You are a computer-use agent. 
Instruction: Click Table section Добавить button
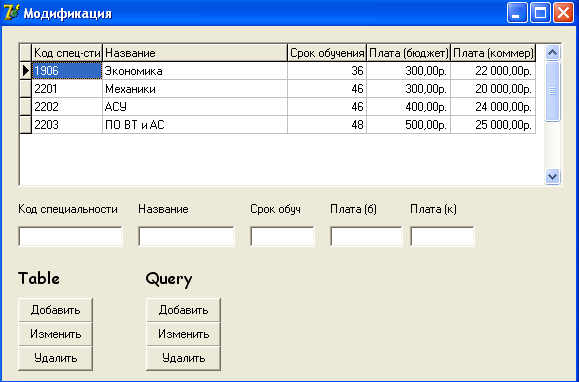coord(55,310)
